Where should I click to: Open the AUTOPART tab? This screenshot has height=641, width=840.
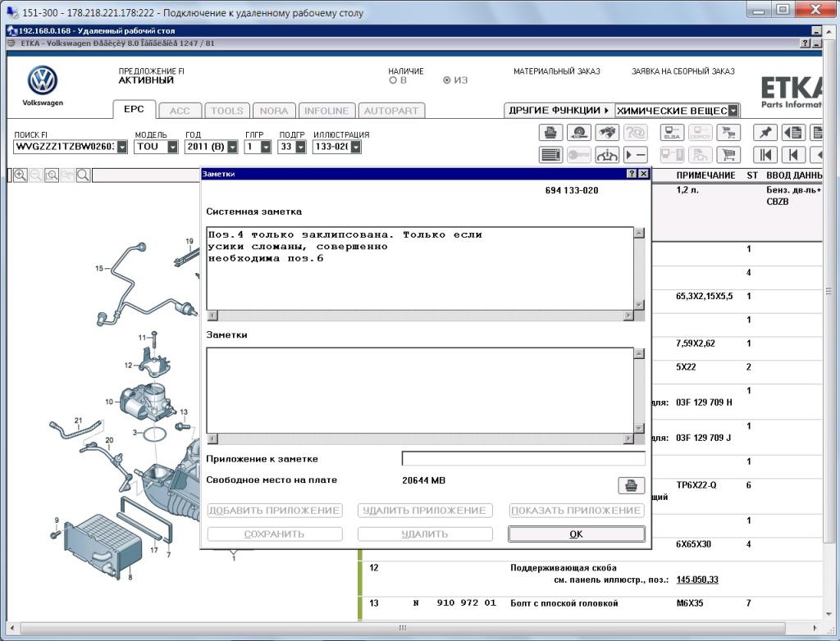point(391,111)
